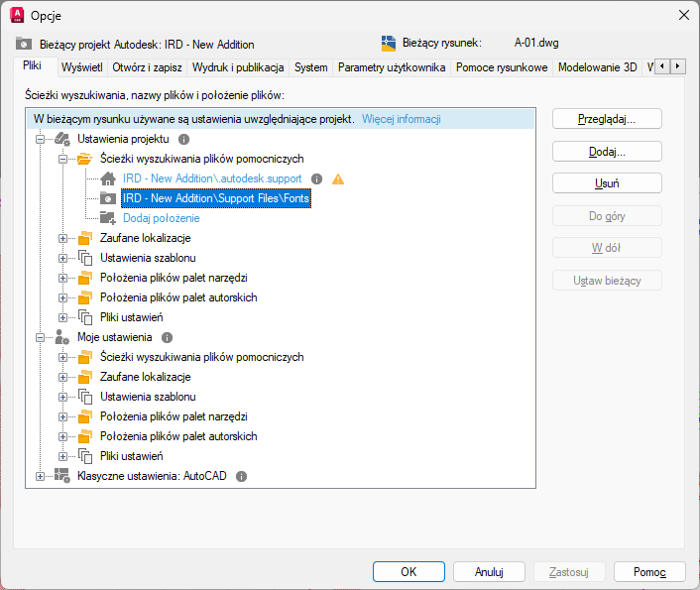Confirm the dialog with OK

[408, 571]
